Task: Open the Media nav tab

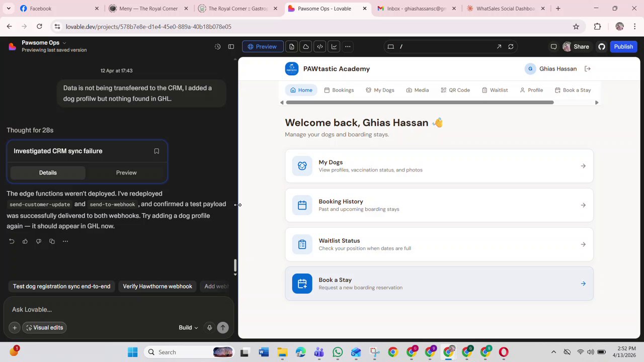Action: [x=418, y=90]
